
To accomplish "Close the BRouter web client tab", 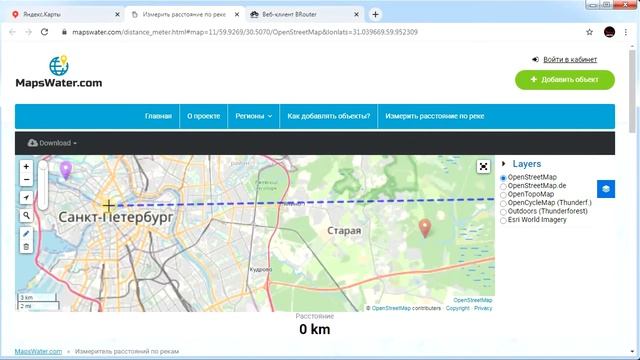I will point(356,14).
